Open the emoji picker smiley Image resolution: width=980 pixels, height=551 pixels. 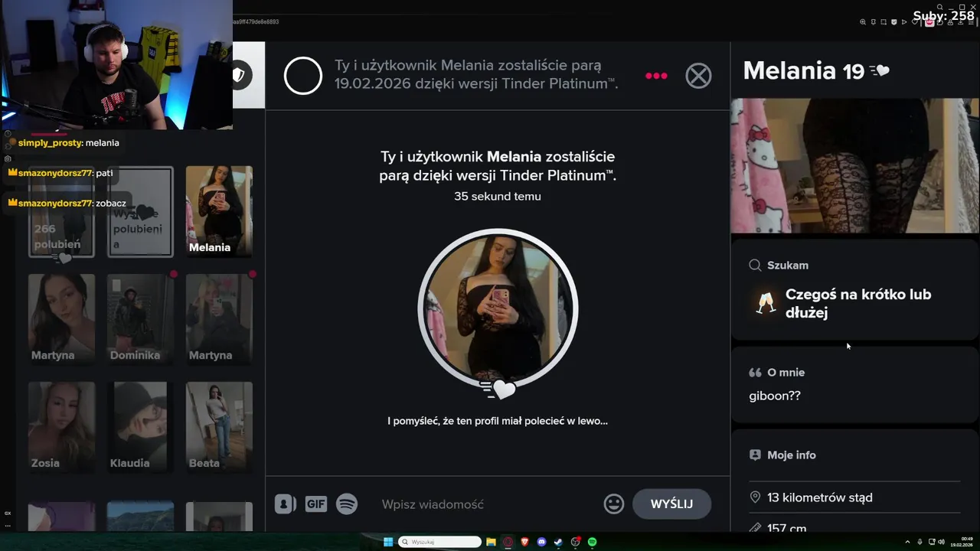click(614, 504)
